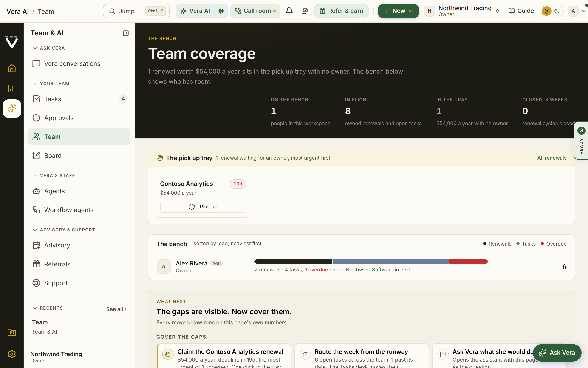Open the Ready tab with badge 3
588x368 pixels.
[x=581, y=141]
